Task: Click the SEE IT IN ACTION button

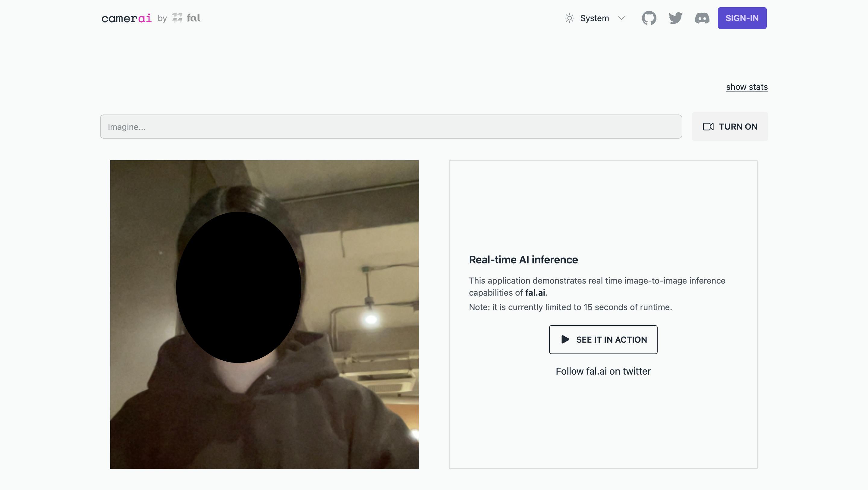Action: point(603,340)
